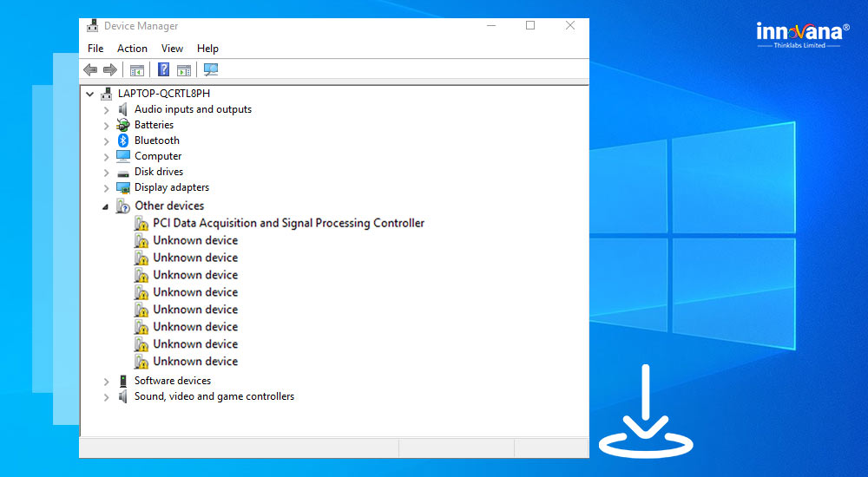Viewport: 868px width, 477px height.
Task: Open the View menu
Action: pyautogui.click(x=172, y=49)
